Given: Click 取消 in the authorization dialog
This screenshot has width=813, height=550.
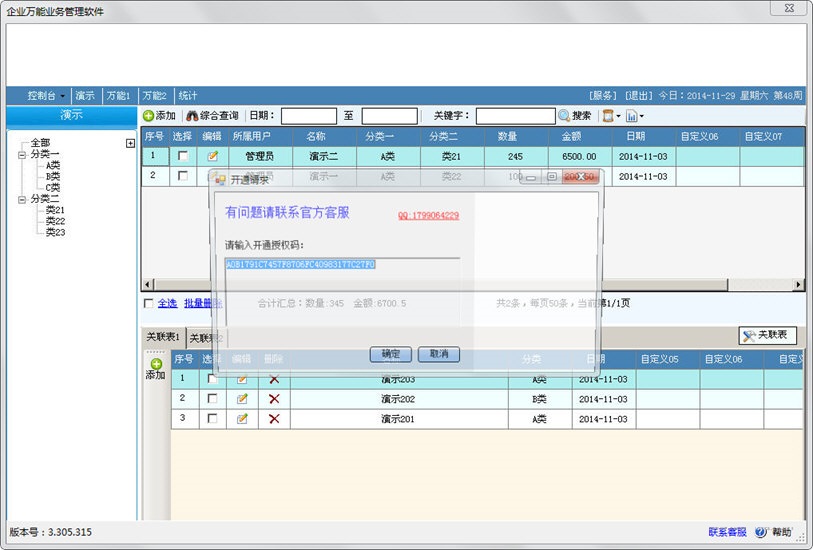Looking at the screenshot, I should [x=439, y=354].
